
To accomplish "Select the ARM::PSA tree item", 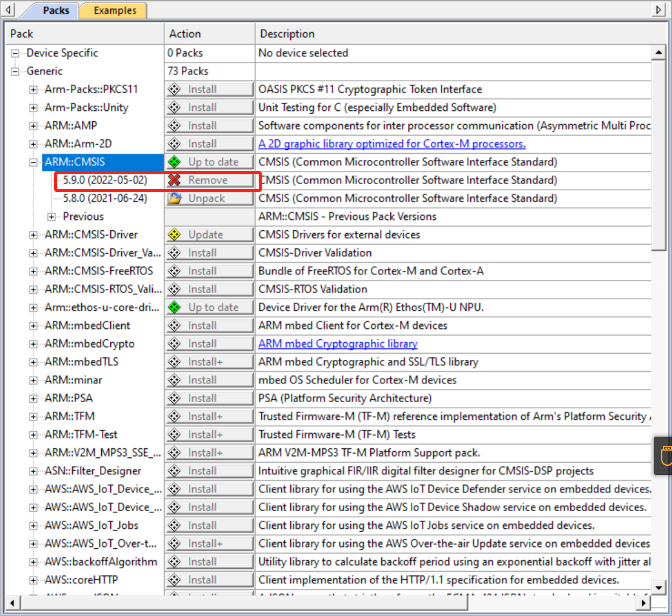I will click(x=68, y=399).
